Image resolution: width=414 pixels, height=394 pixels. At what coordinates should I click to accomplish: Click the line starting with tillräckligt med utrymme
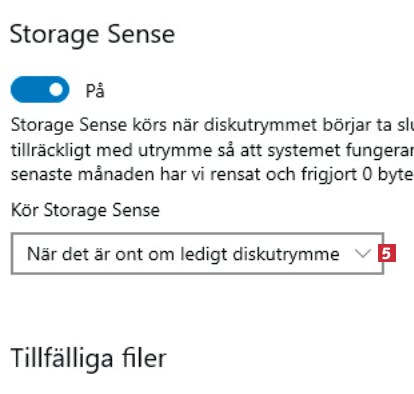212,150
